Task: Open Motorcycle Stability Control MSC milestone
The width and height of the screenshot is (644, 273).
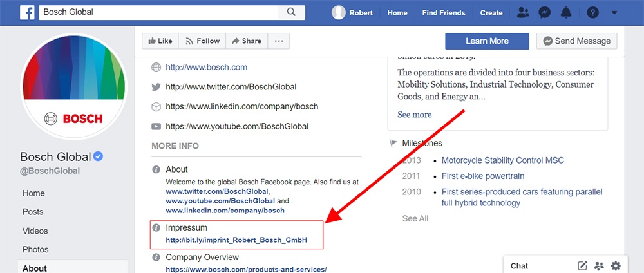Action: (x=503, y=160)
